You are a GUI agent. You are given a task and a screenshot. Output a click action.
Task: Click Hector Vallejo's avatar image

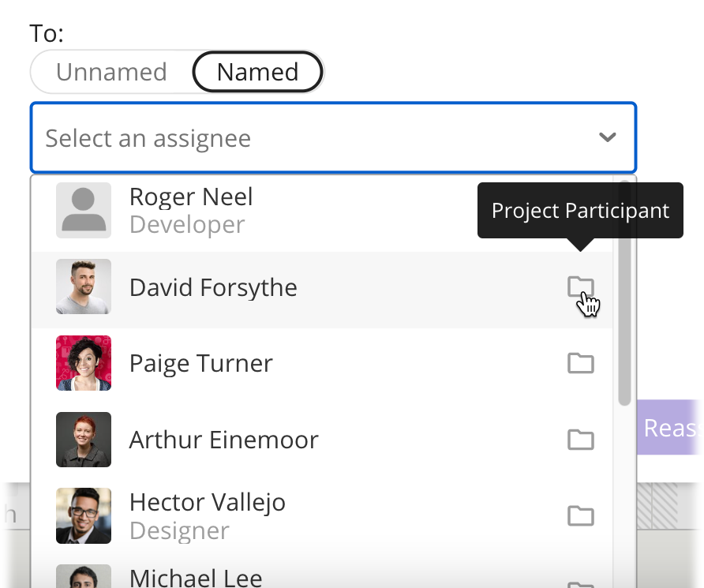(84, 516)
